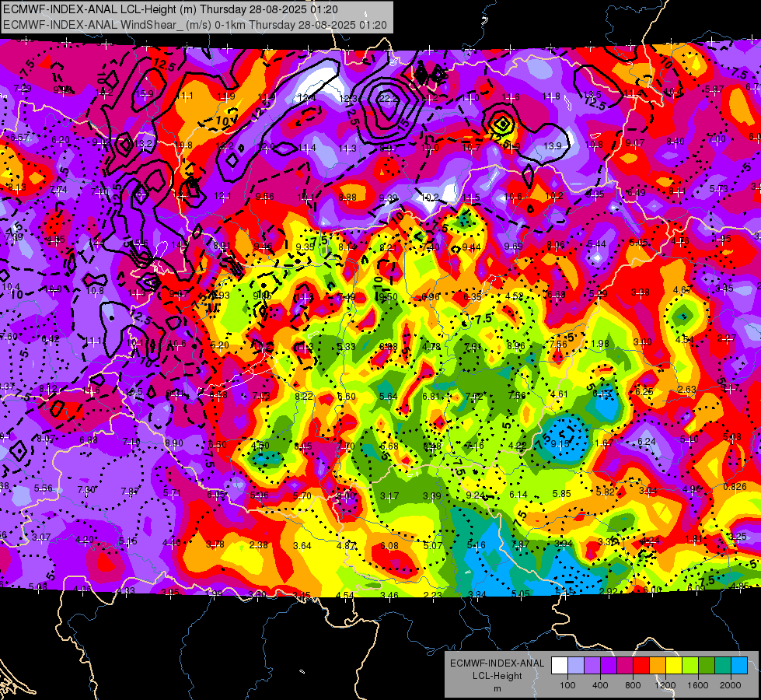Viewport: 761px width, 700px height.
Task: Click the 800 legend scale label
Action: 633,685
